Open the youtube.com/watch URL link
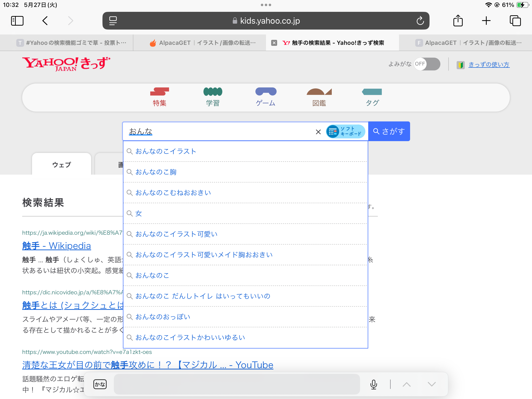 tap(87, 352)
